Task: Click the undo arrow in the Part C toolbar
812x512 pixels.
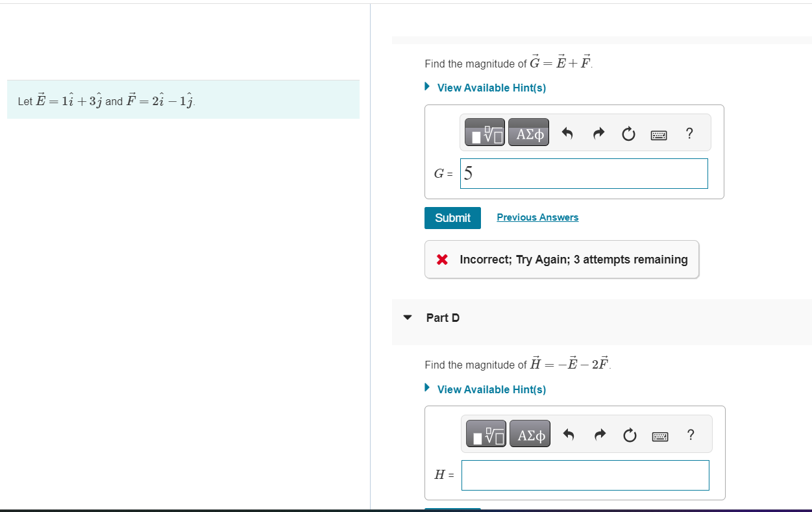Action: [x=566, y=132]
